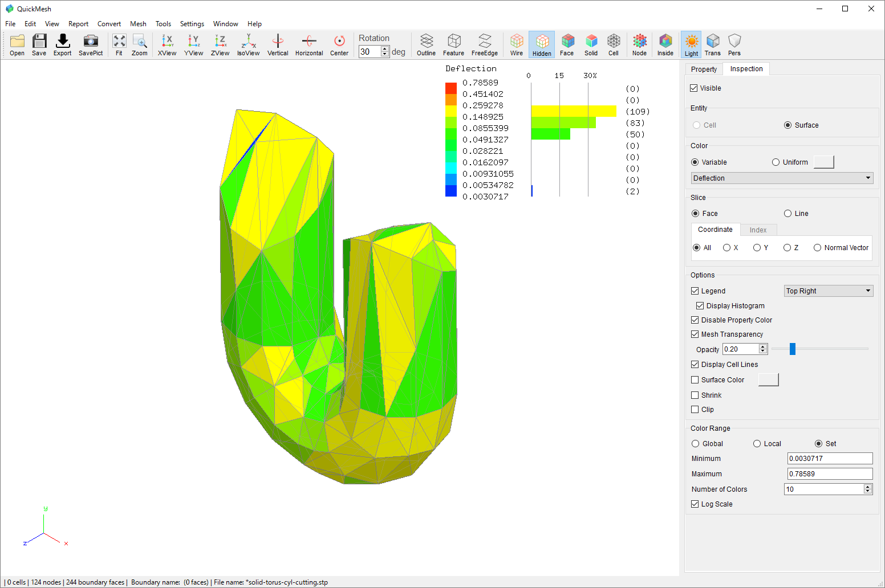
Task: Open the Report menu
Action: (78, 24)
